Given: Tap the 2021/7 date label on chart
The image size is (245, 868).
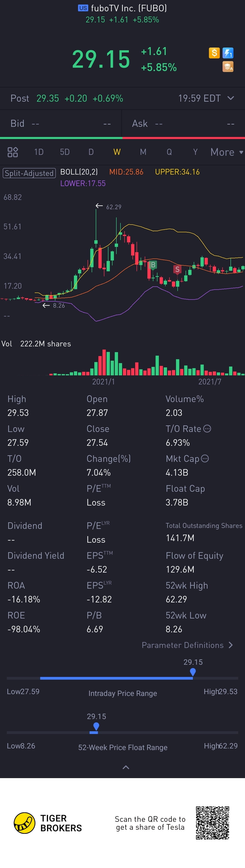Looking at the screenshot, I should coord(210,381).
